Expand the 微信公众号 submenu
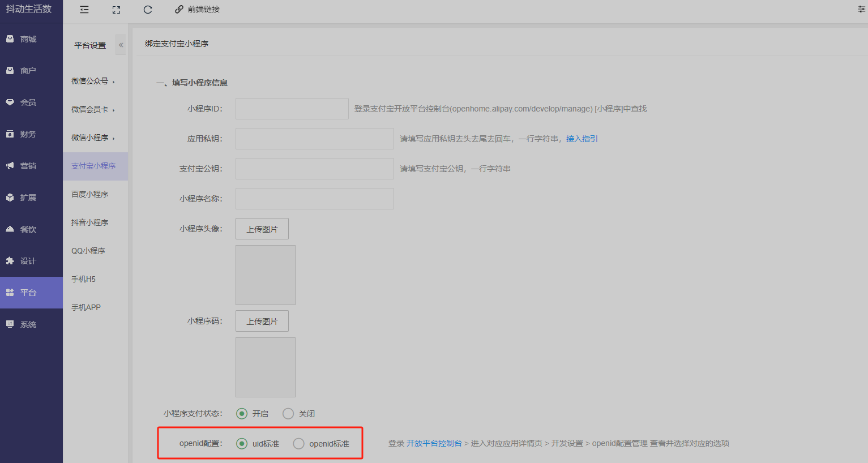The height and width of the screenshot is (463, 868). (x=93, y=81)
